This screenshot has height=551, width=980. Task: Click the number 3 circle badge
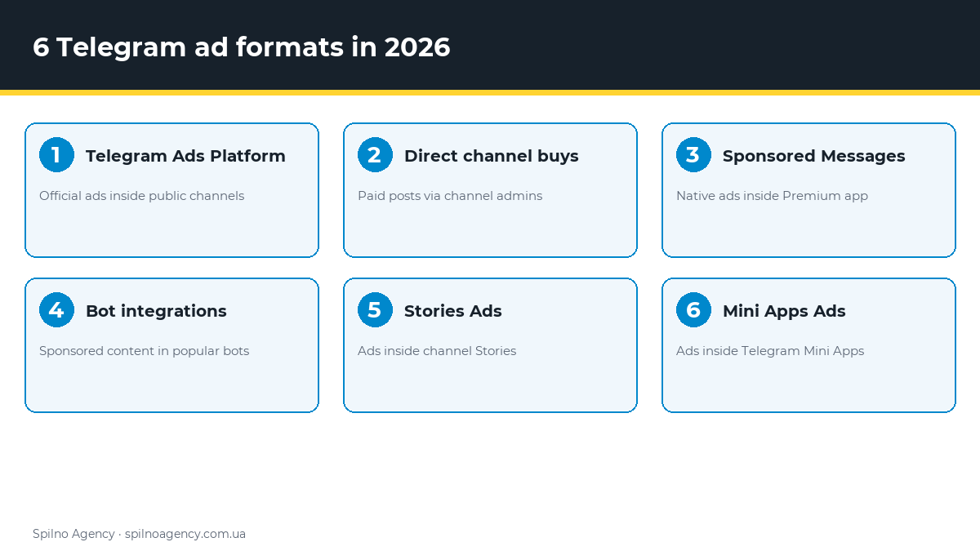(x=693, y=154)
